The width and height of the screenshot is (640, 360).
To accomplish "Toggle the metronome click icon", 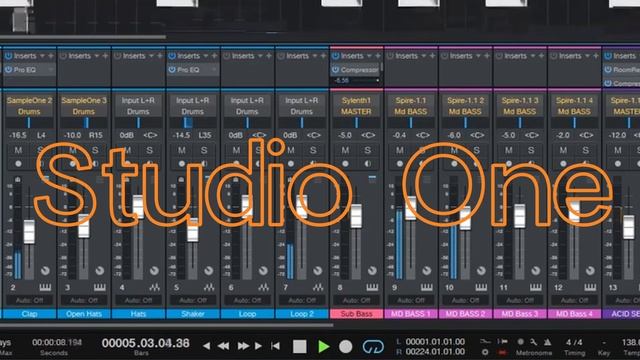I will tap(547, 342).
